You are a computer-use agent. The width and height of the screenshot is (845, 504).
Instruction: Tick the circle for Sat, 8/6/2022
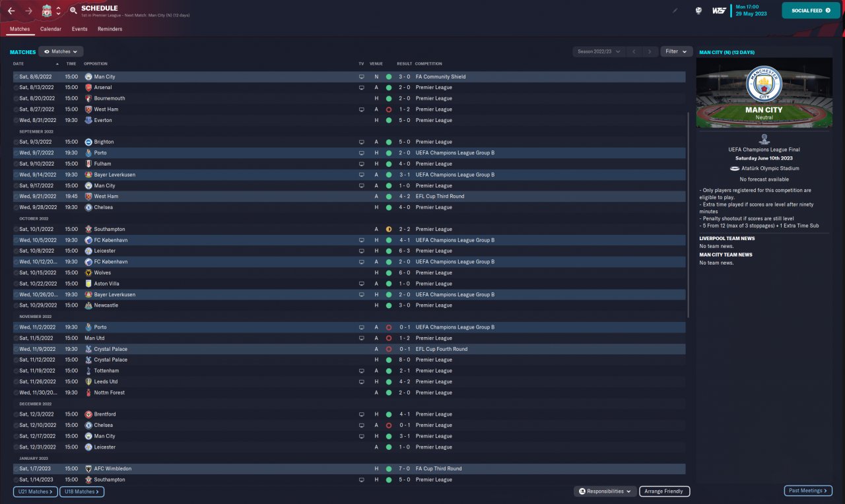point(16,77)
